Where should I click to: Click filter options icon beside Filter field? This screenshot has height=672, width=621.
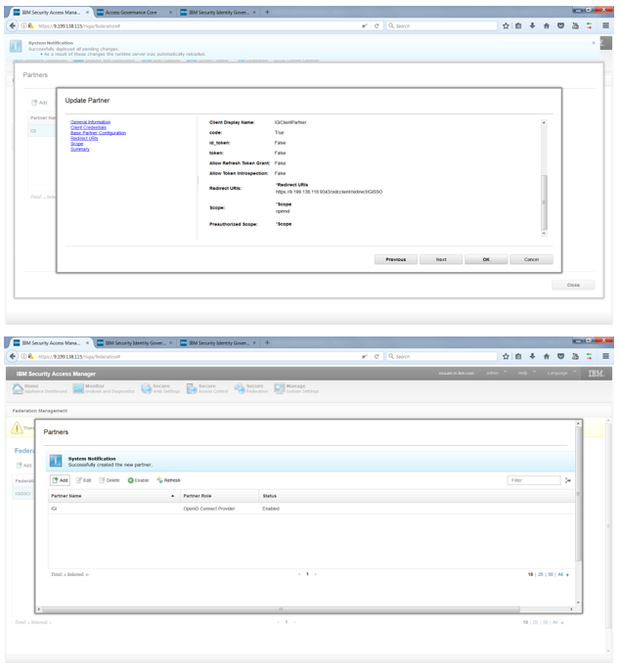(x=568, y=480)
